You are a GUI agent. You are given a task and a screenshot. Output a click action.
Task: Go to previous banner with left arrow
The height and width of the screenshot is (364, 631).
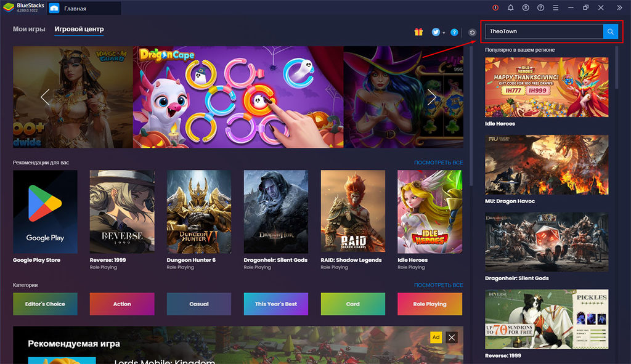[45, 97]
